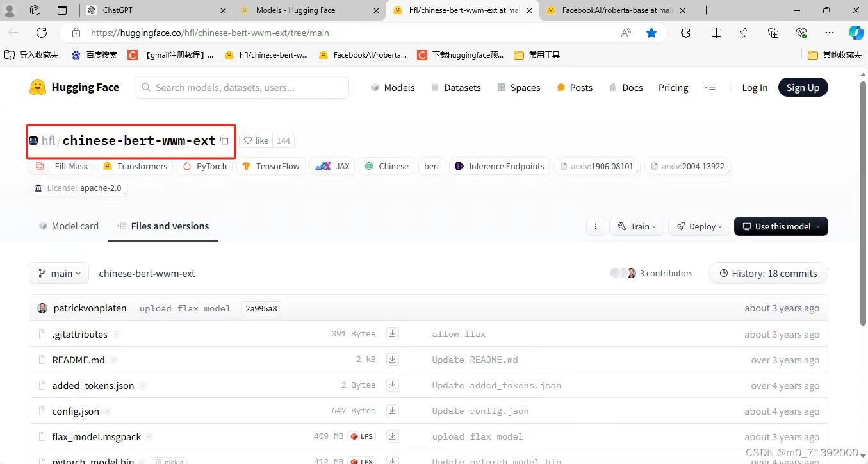Open the read aloud icon in address bar
Image resolution: width=868 pixels, height=464 pixels.
pyautogui.click(x=626, y=33)
